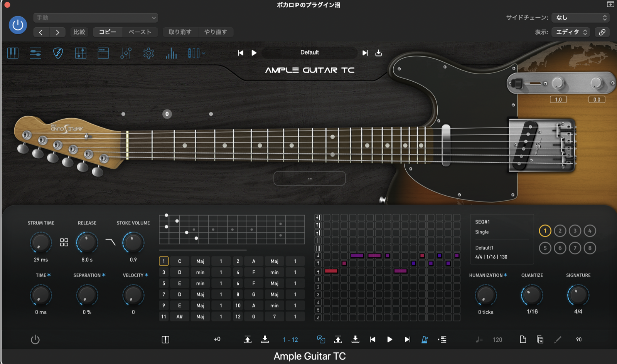Viewport: 617px width, 364px height.
Task: Select sequence slot 5
Action: tap(545, 248)
